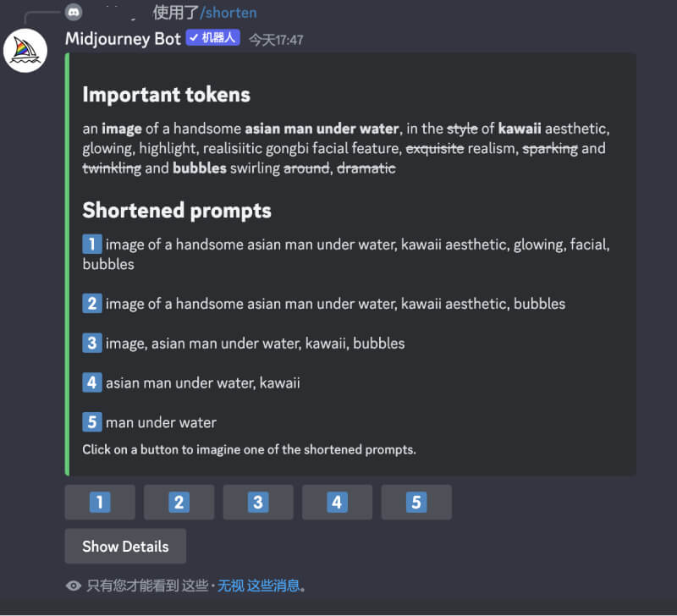Image resolution: width=677 pixels, height=616 pixels.
Task: Click the 今天17:47 message timestamp
Action: click(x=276, y=40)
